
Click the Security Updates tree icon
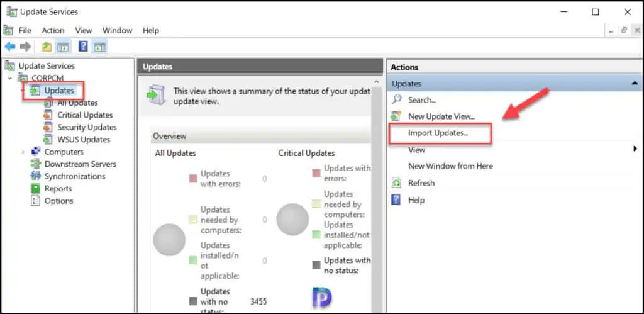48,127
